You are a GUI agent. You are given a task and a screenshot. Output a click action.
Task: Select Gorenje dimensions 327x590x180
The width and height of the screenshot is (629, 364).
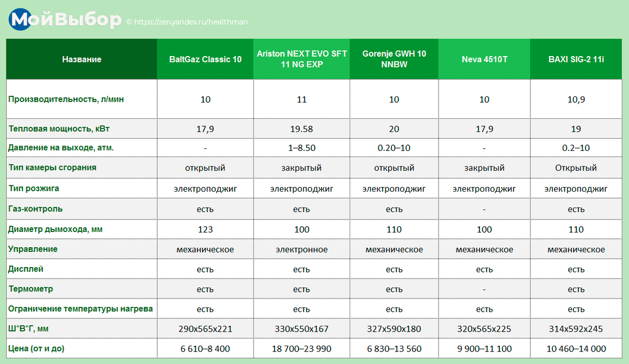394,329
